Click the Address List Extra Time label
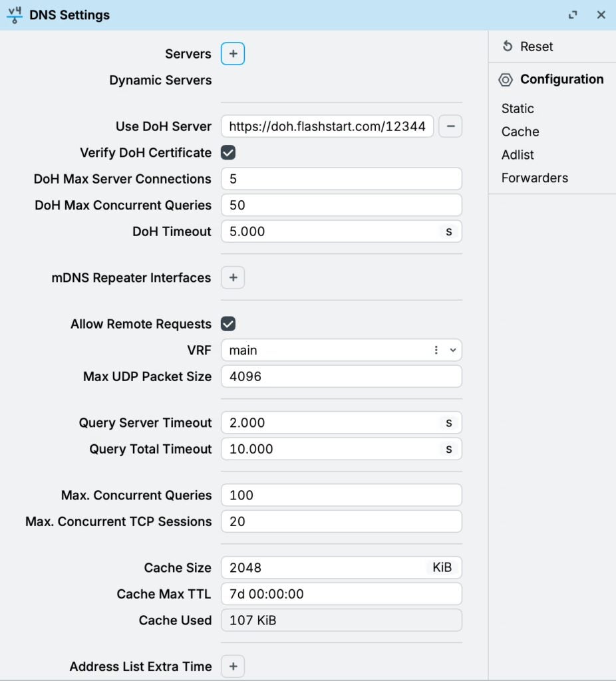The image size is (616, 681). (x=141, y=666)
